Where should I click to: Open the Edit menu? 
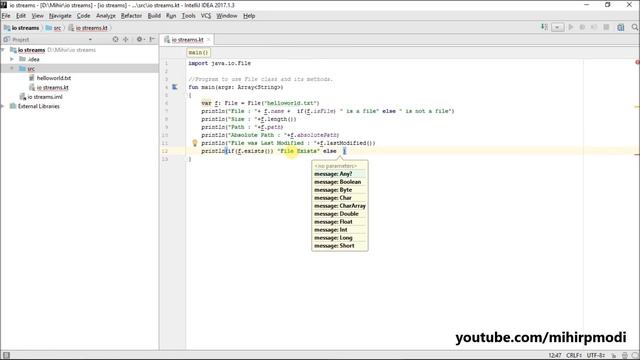click(x=21, y=16)
